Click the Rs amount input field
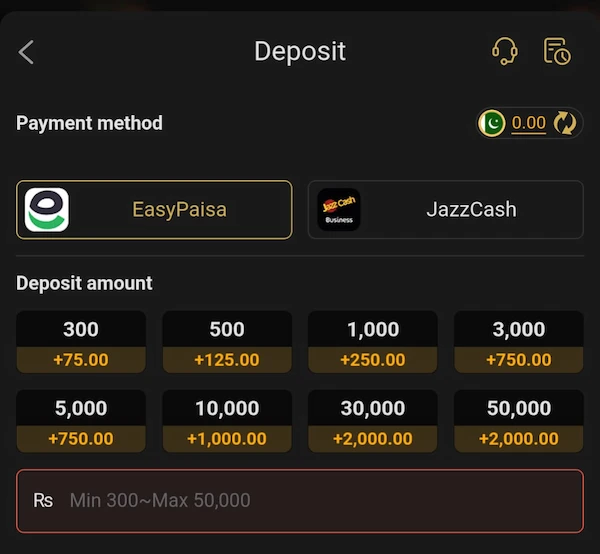The width and height of the screenshot is (600, 554). [300, 501]
